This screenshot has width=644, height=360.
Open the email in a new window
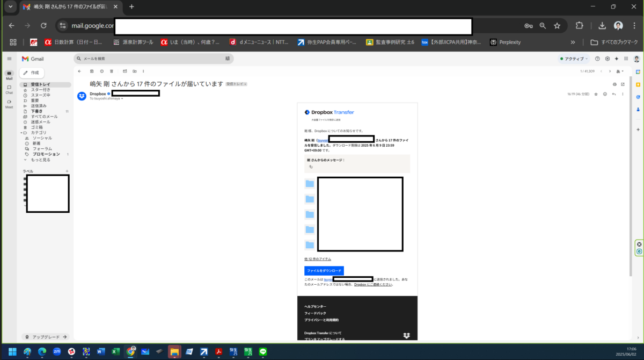point(623,84)
